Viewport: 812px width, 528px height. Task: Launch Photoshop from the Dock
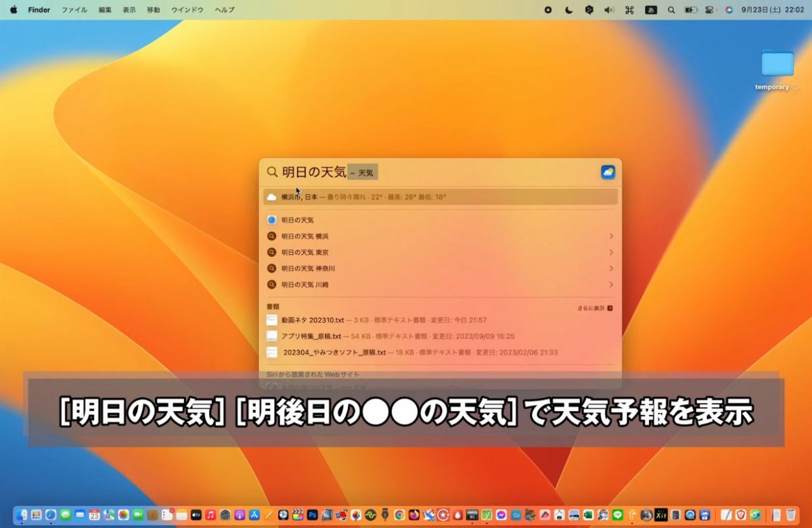313,515
